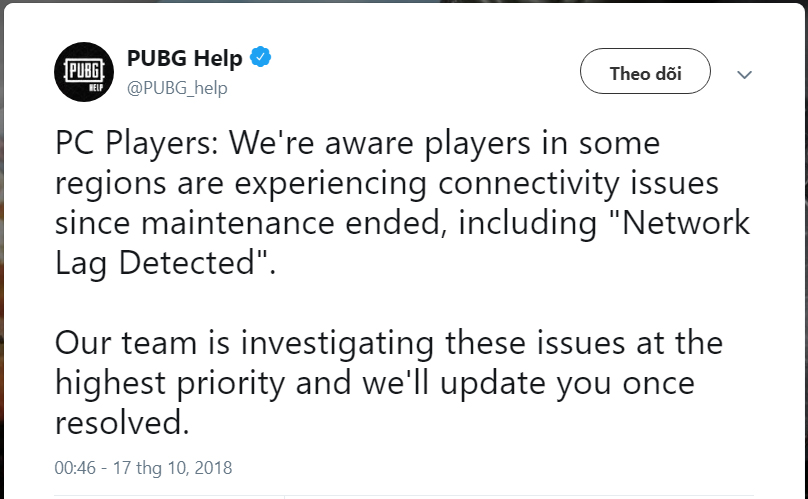Image resolution: width=808 pixels, height=499 pixels.
Task: Open the PUBG Help profile avatar
Action: click(84, 72)
